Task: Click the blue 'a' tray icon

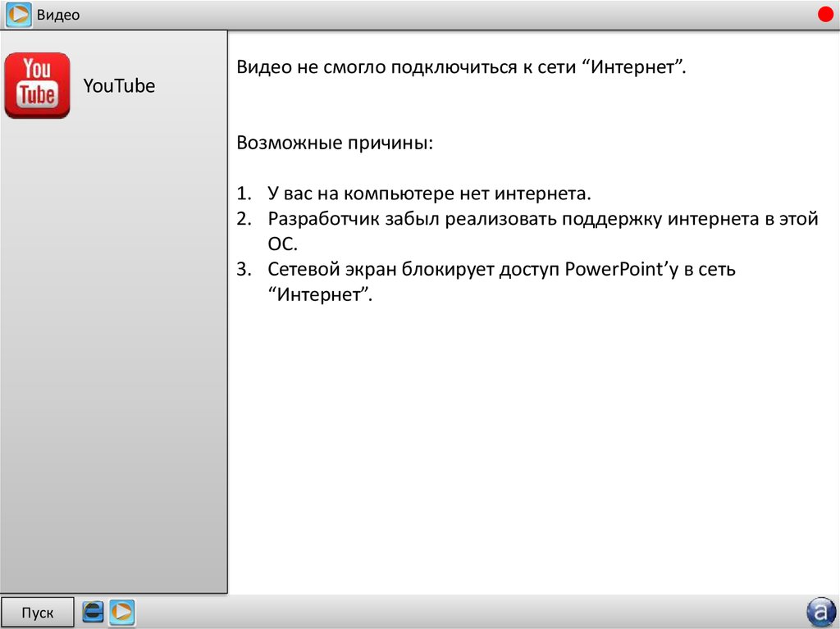Action: tap(819, 612)
